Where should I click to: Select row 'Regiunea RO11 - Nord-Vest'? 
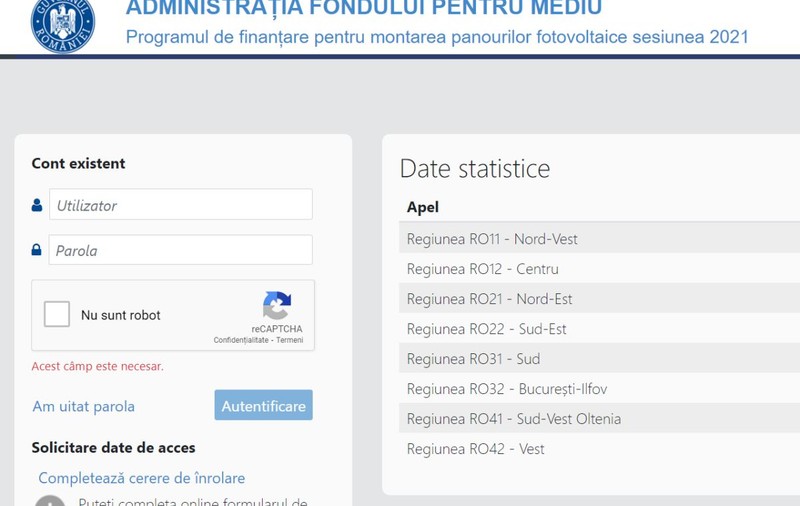coord(599,238)
